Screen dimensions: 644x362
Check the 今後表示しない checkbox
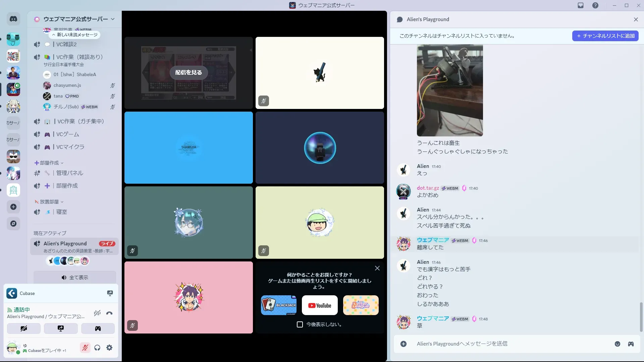(300, 324)
